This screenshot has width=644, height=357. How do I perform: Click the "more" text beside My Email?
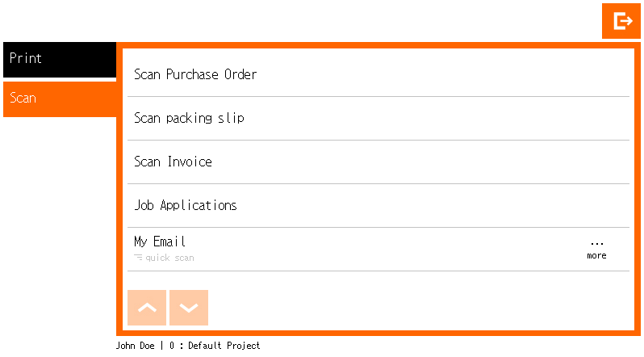click(596, 256)
